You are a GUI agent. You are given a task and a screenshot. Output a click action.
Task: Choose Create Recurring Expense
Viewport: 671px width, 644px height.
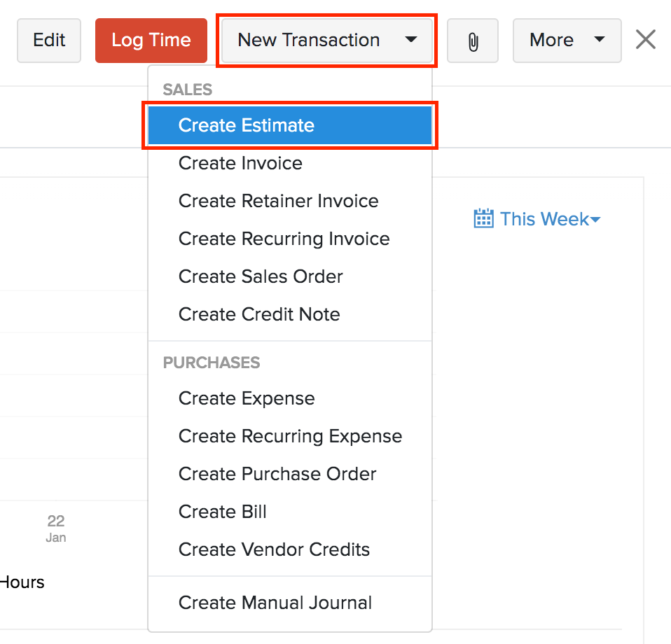[x=290, y=436]
